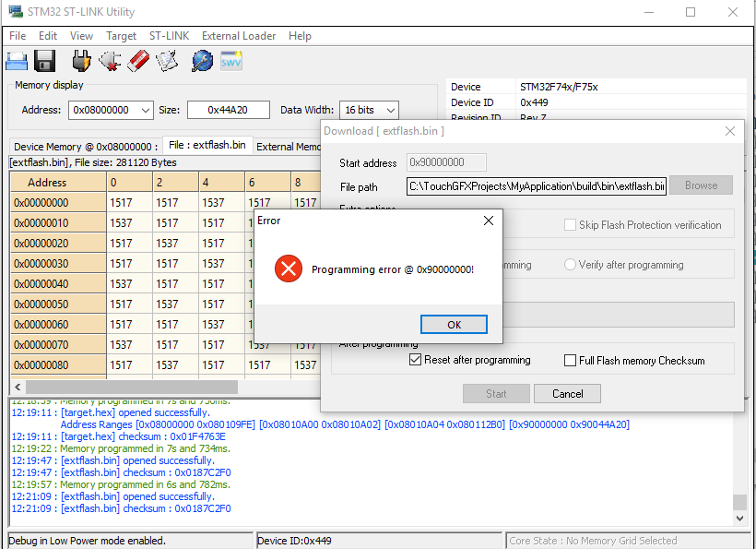
Task: Click column header 0 in memory grid
Action: [129, 183]
